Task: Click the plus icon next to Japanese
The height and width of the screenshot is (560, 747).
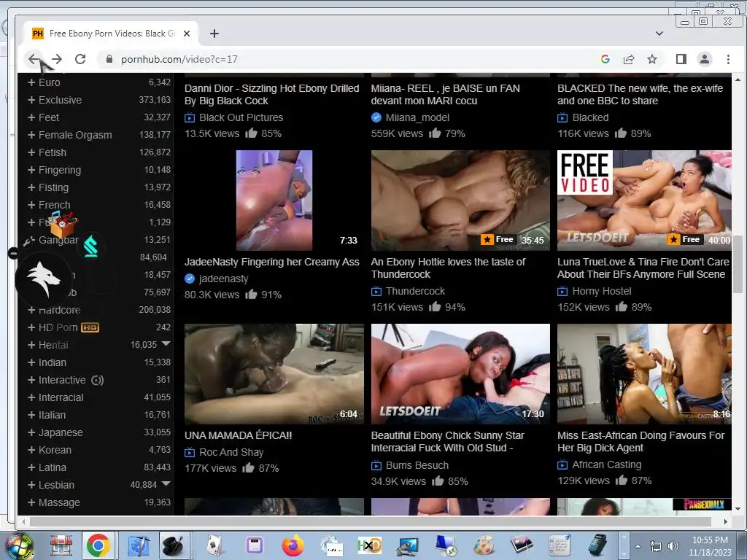Action: (x=31, y=432)
